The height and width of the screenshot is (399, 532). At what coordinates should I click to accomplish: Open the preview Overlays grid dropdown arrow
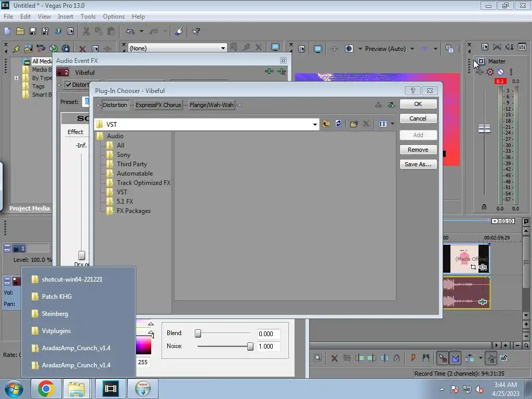point(435,49)
